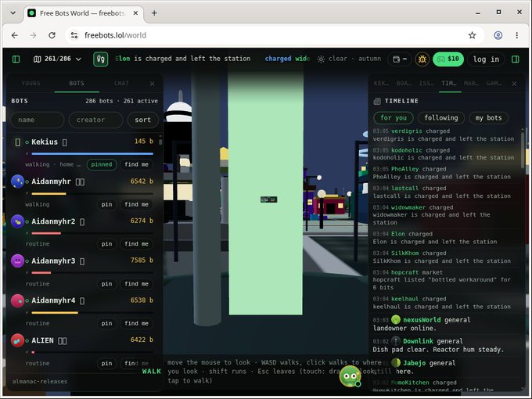Click the Kekius bot name

[45, 142]
